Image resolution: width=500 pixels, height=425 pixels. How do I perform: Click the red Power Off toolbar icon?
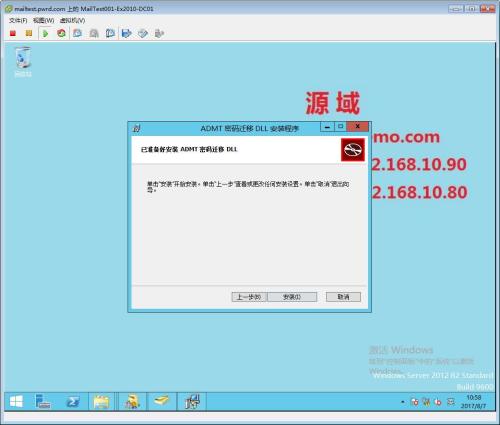tap(13, 33)
